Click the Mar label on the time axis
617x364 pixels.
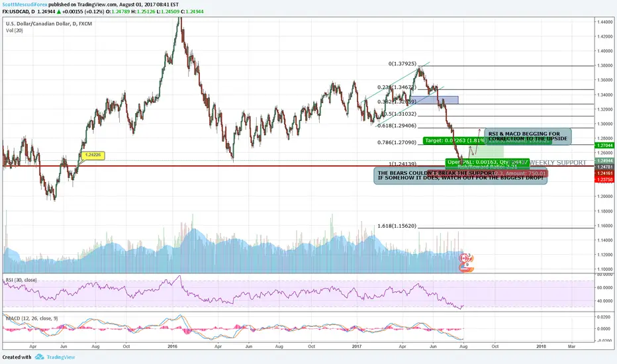(x=571, y=347)
